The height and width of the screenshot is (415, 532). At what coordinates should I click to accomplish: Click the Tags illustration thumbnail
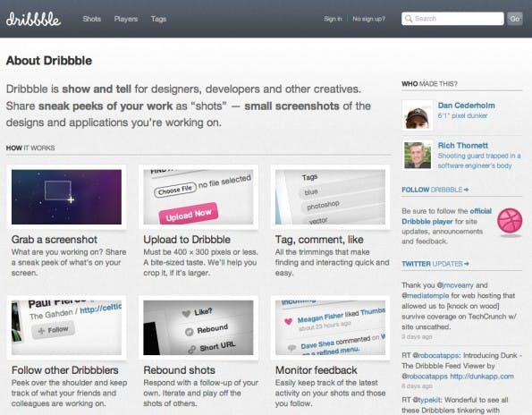pyautogui.click(x=330, y=197)
